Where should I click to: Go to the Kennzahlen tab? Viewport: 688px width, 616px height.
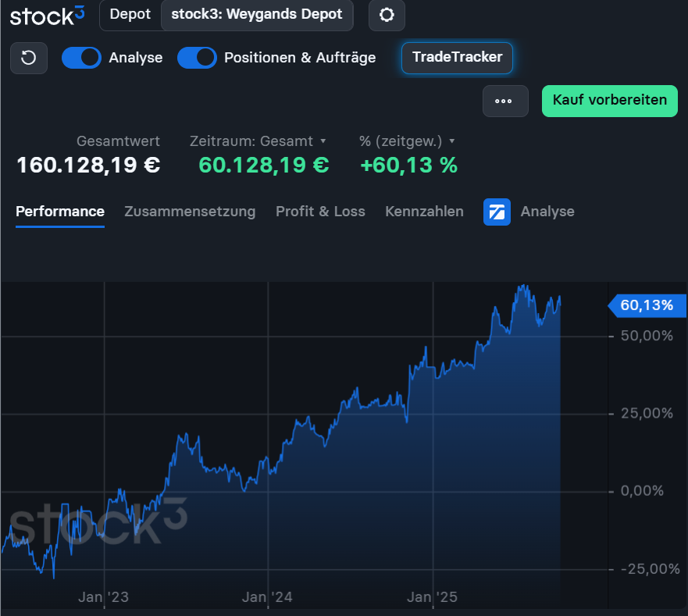[x=424, y=212]
